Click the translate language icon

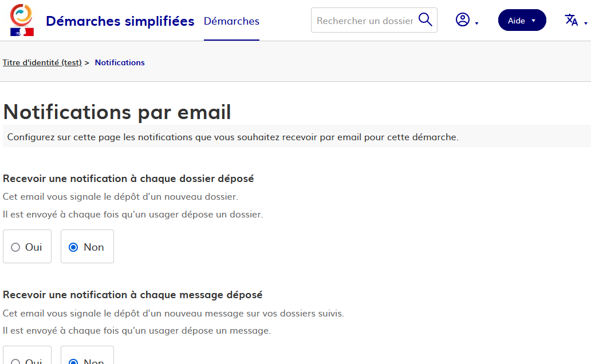point(571,20)
